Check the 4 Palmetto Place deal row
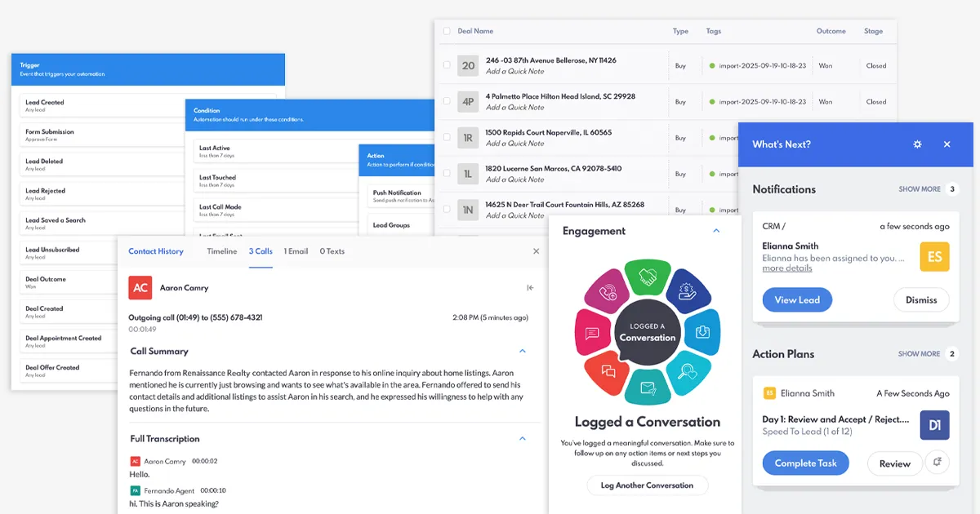This screenshot has height=514, width=980. coord(446,101)
